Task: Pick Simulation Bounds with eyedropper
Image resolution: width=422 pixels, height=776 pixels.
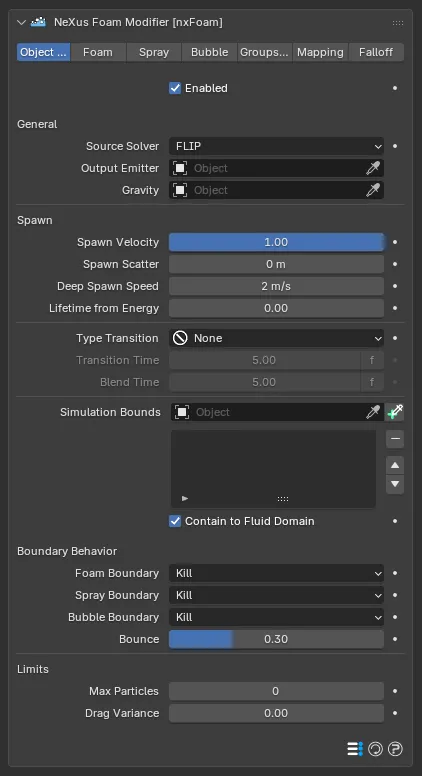Action: pyautogui.click(x=373, y=412)
